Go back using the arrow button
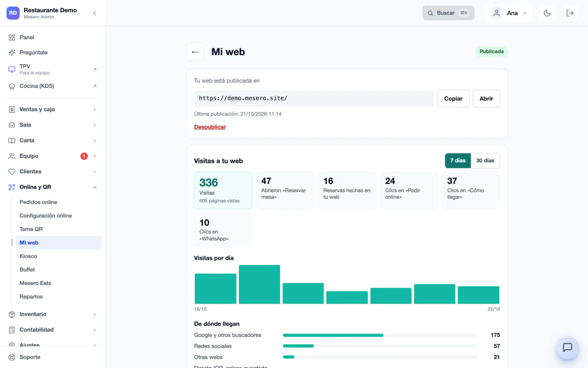The width and height of the screenshot is (588, 368). coord(195,52)
